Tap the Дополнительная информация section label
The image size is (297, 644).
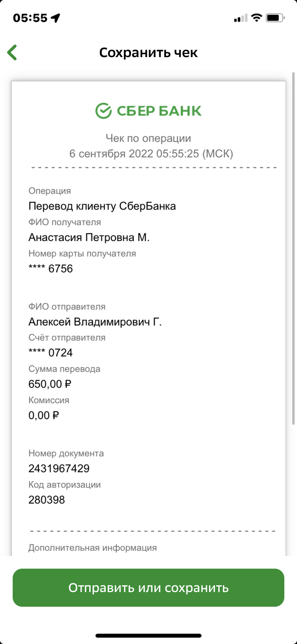click(x=93, y=548)
